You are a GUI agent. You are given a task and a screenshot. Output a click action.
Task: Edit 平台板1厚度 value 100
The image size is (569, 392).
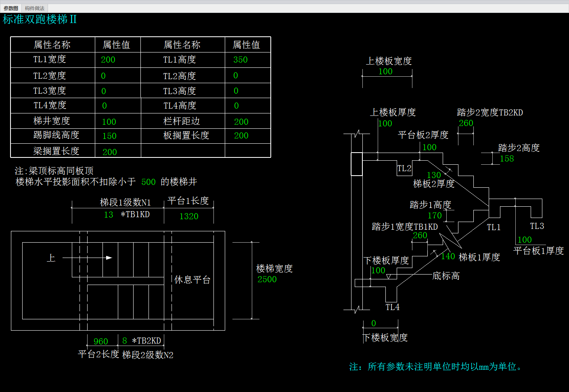[x=525, y=240]
